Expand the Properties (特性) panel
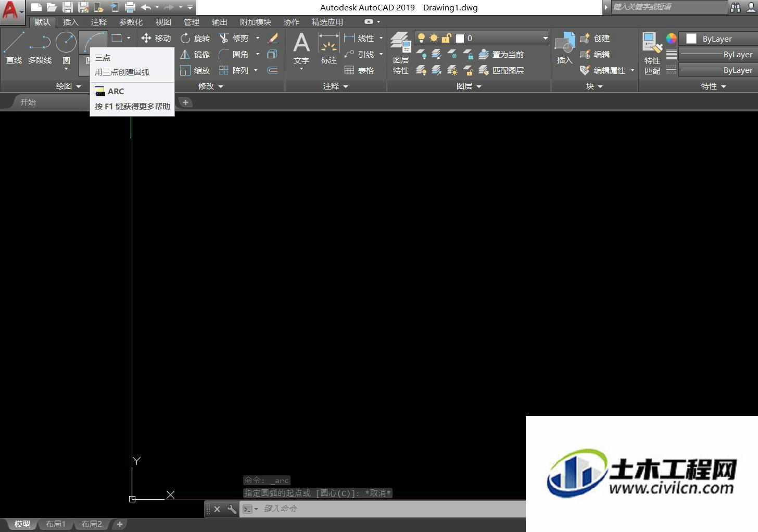The height and width of the screenshot is (532, 758). (x=713, y=86)
